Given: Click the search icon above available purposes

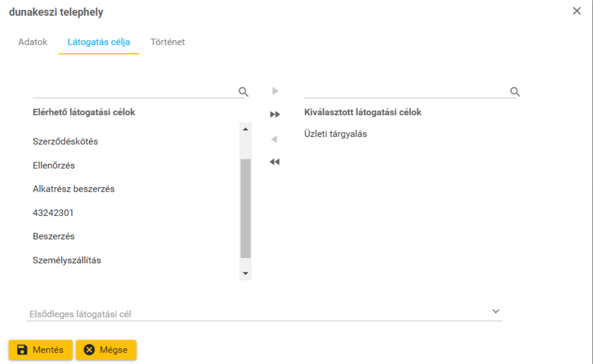Looking at the screenshot, I should pos(243,91).
